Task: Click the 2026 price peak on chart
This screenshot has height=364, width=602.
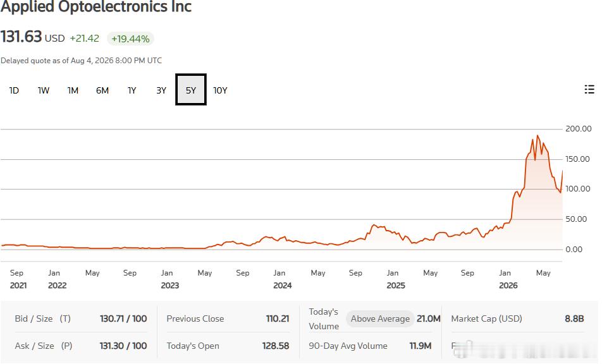Action: point(537,135)
